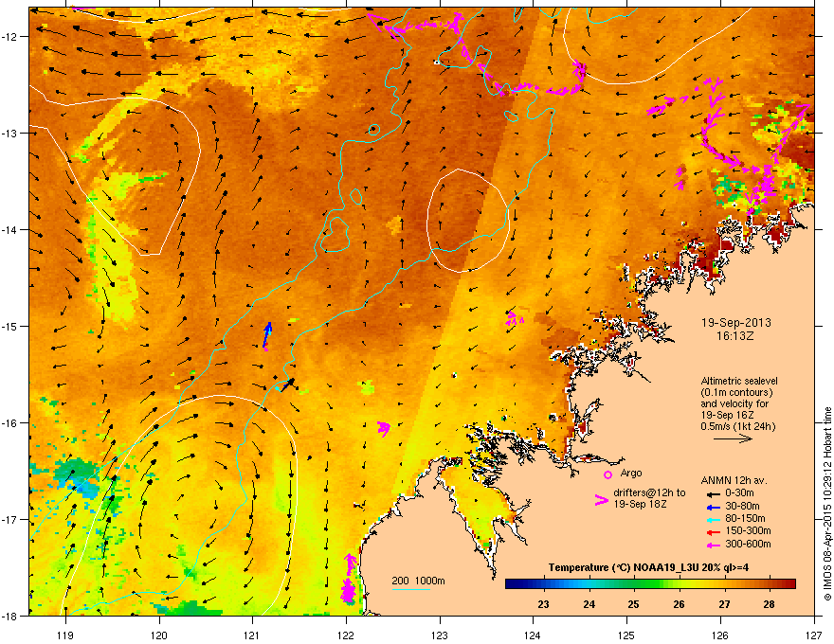Click the colorbar tick label 27
834x644 pixels.
click(x=724, y=604)
